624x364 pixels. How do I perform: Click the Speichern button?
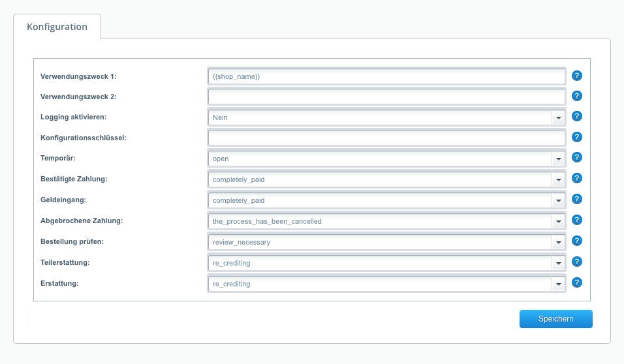[555, 319]
